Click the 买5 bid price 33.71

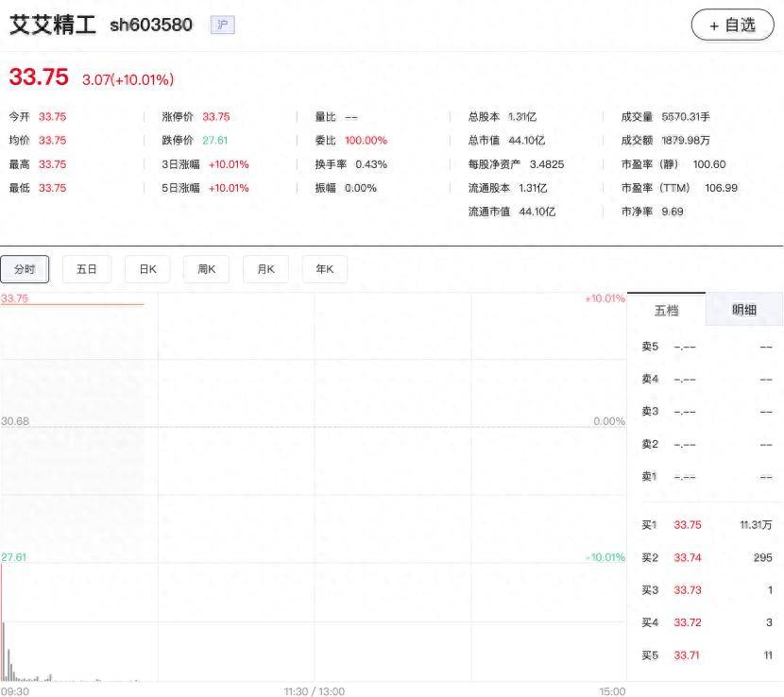click(x=687, y=655)
